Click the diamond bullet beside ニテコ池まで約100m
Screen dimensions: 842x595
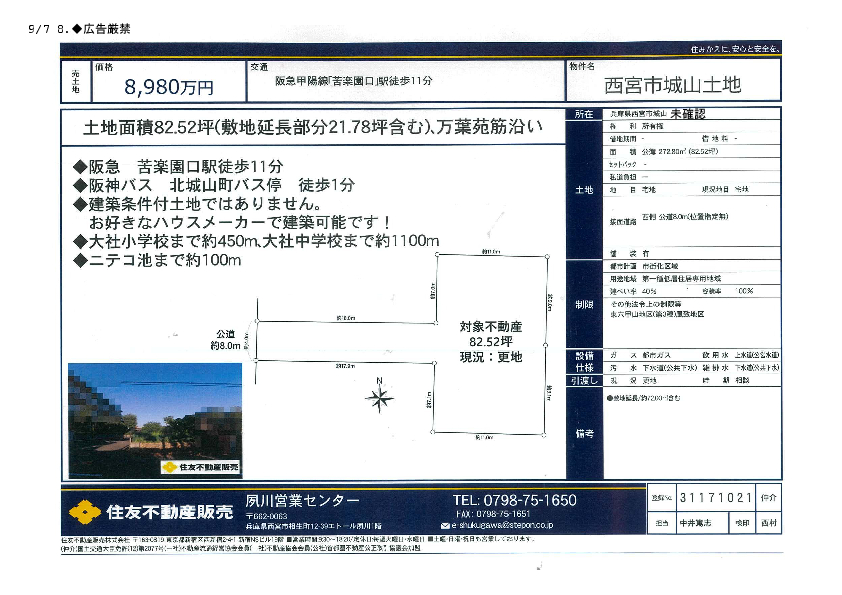[x=81, y=261]
